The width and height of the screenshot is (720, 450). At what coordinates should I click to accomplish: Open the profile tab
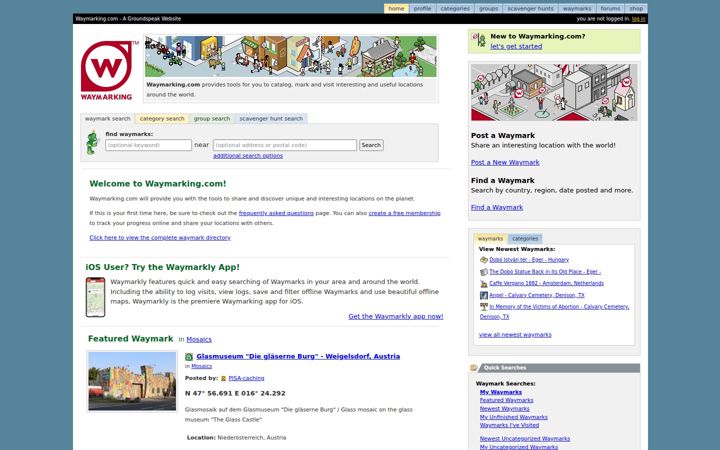[x=422, y=8]
